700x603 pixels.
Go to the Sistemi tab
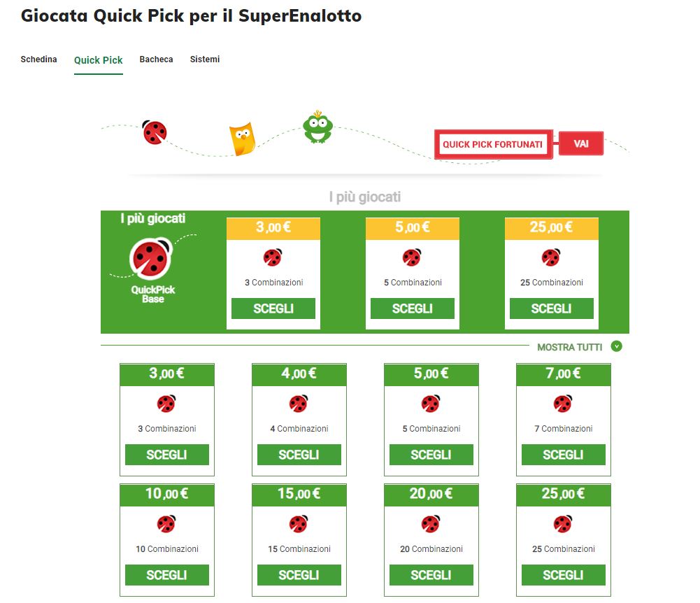click(205, 59)
